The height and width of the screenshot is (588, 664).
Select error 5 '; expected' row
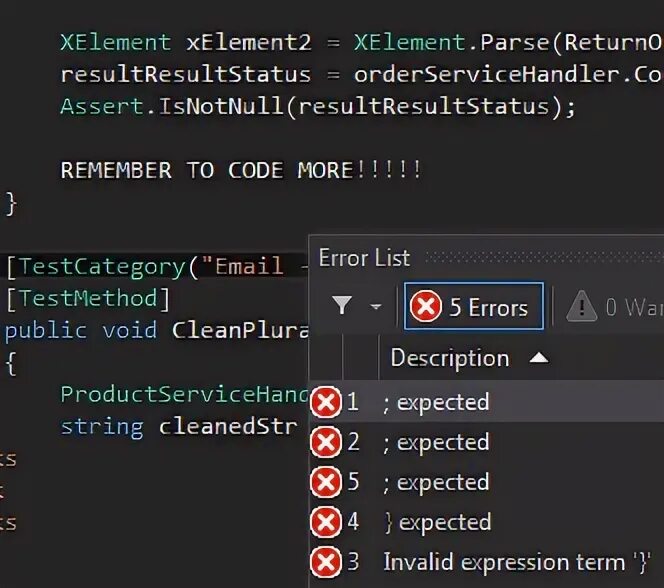click(487, 482)
